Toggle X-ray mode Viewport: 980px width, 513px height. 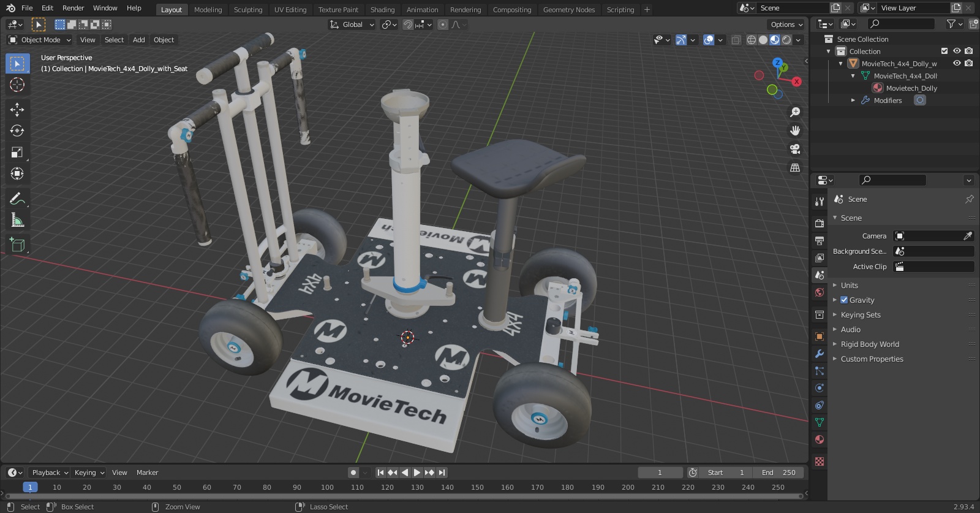click(736, 40)
